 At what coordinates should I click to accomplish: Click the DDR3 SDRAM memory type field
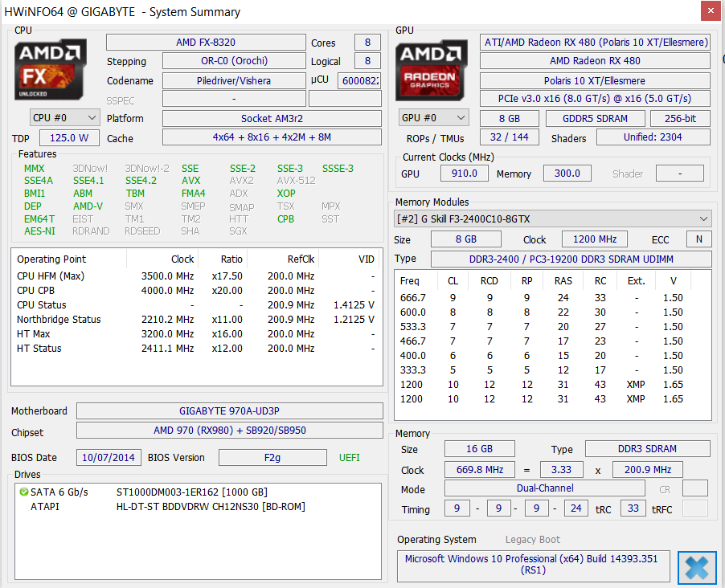[x=647, y=449]
